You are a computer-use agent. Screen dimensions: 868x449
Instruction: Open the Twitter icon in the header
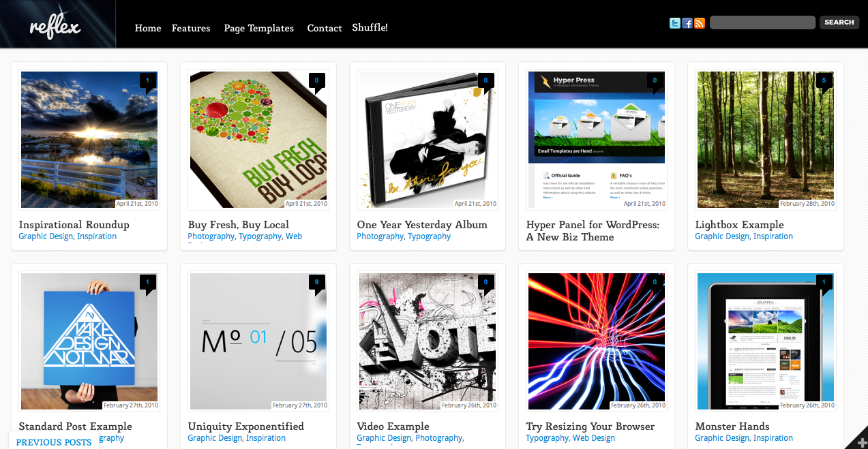coord(675,23)
